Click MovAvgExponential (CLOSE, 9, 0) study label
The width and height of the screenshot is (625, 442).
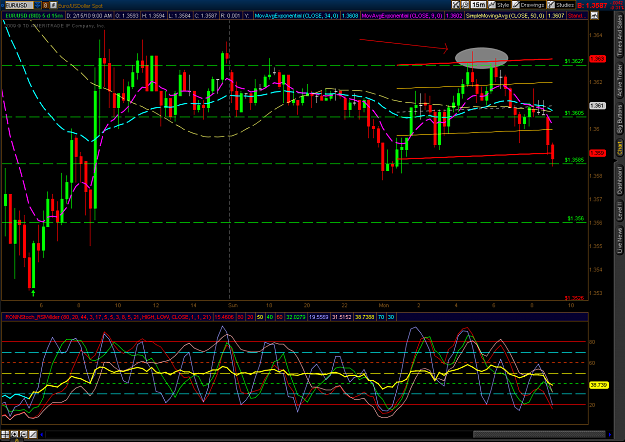pos(402,16)
